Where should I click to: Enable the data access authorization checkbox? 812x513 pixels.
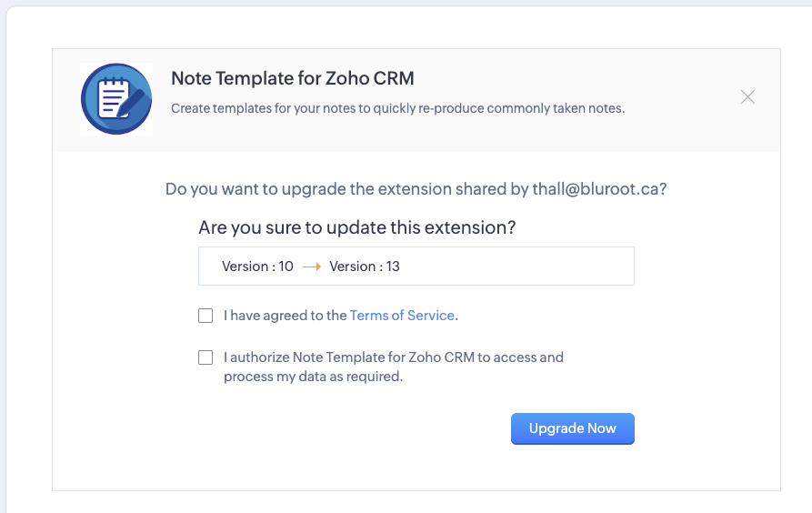(x=206, y=357)
